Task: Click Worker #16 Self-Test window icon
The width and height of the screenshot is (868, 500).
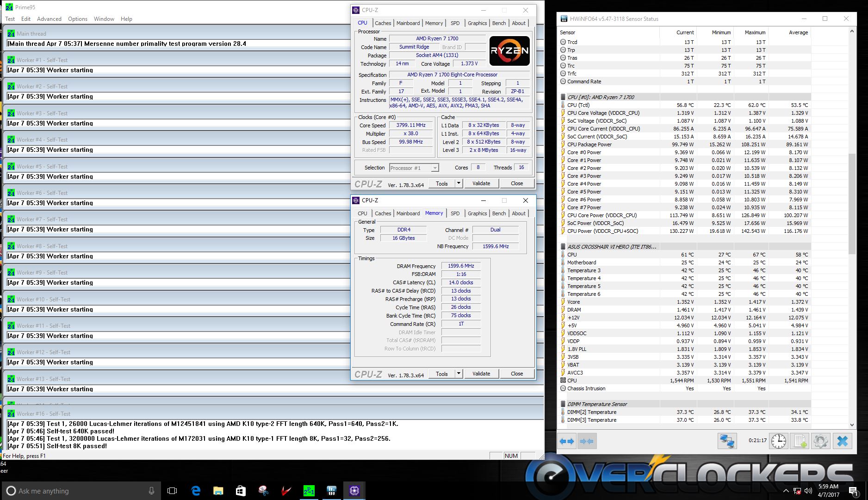Action: coord(11,413)
